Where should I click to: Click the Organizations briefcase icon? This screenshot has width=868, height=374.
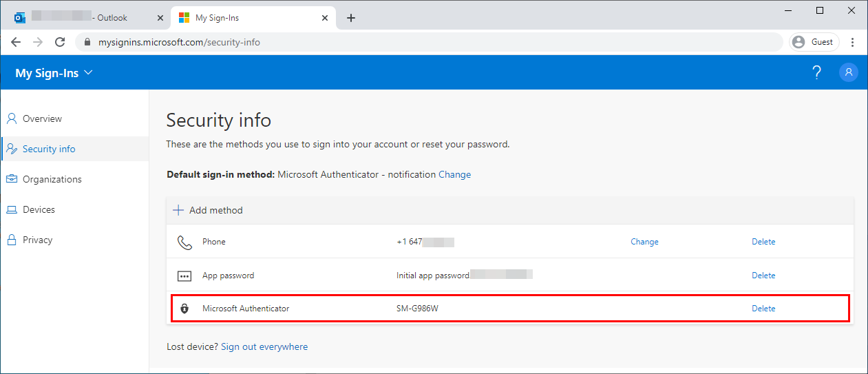pyautogui.click(x=12, y=179)
